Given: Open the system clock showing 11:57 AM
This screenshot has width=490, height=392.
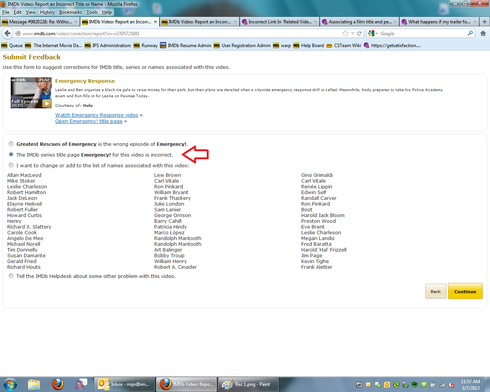Looking at the screenshot, I should [x=470, y=385].
